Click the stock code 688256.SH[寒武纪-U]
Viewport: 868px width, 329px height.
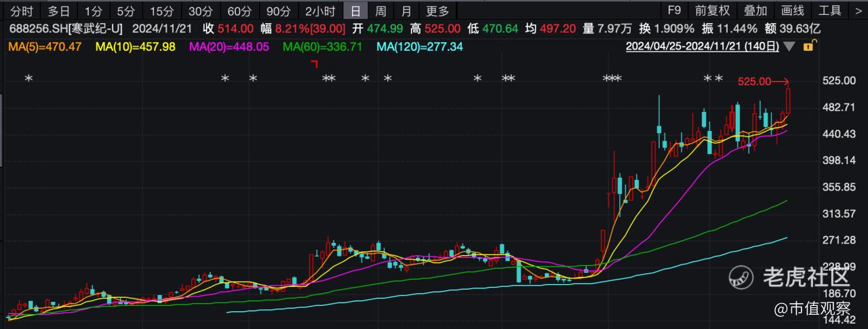tap(66, 29)
